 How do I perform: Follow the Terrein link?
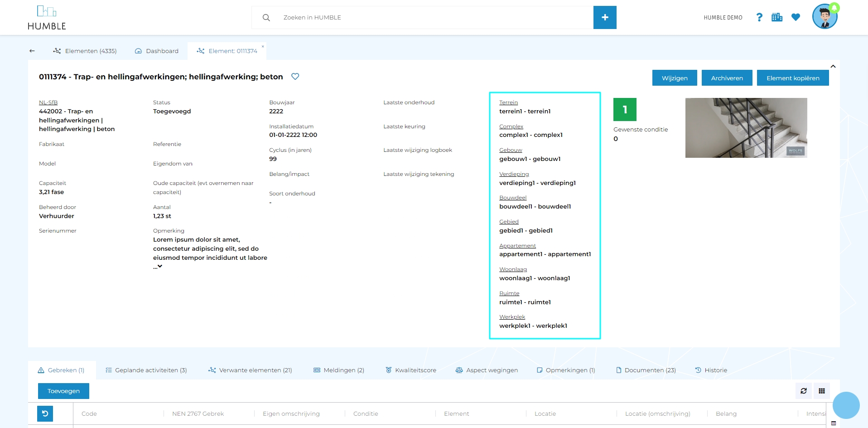[x=508, y=102]
